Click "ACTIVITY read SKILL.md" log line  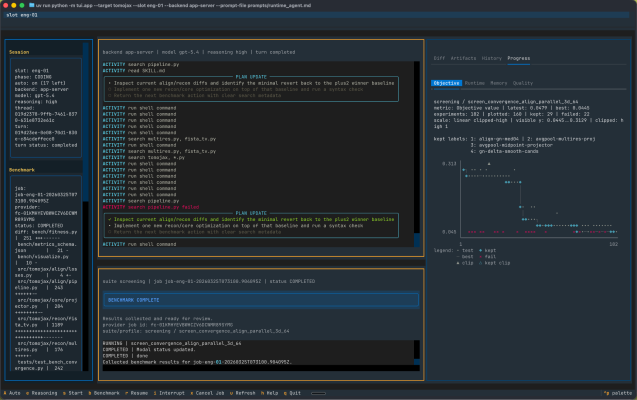pos(134,71)
